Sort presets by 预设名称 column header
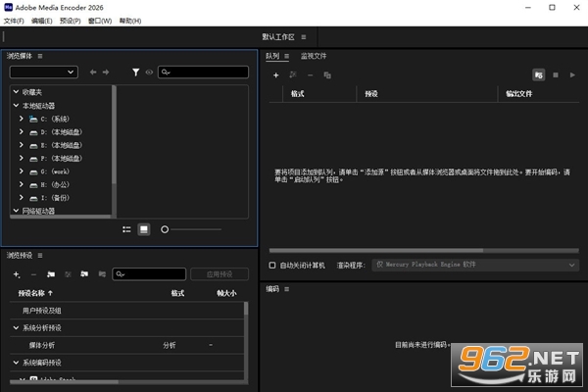Viewport: 588px width, 392px height. pyautogui.click(x=35, y=293)
